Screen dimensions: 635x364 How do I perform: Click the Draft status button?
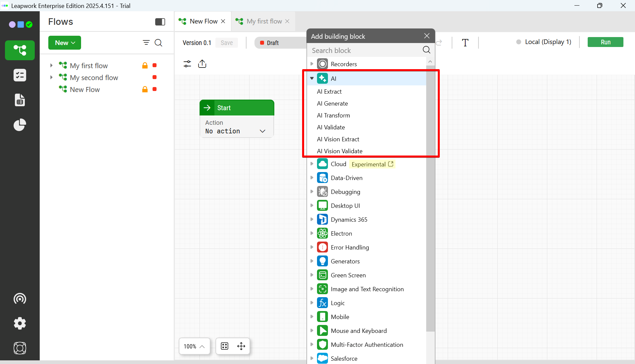[x=281, y=43]
